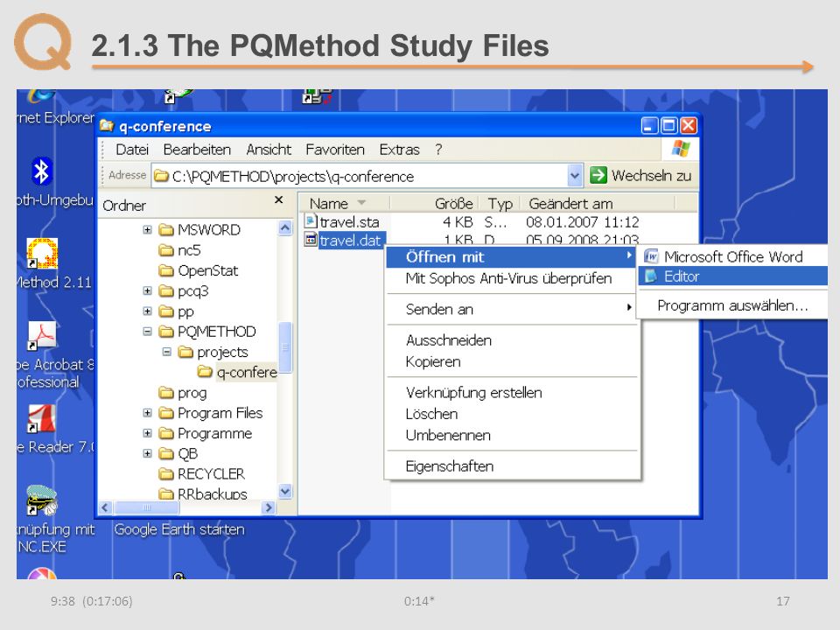840x630 pixels.
Task: Click the folder tree scroll down arrow
Action: pyautogui.click(x=285, y=491)
